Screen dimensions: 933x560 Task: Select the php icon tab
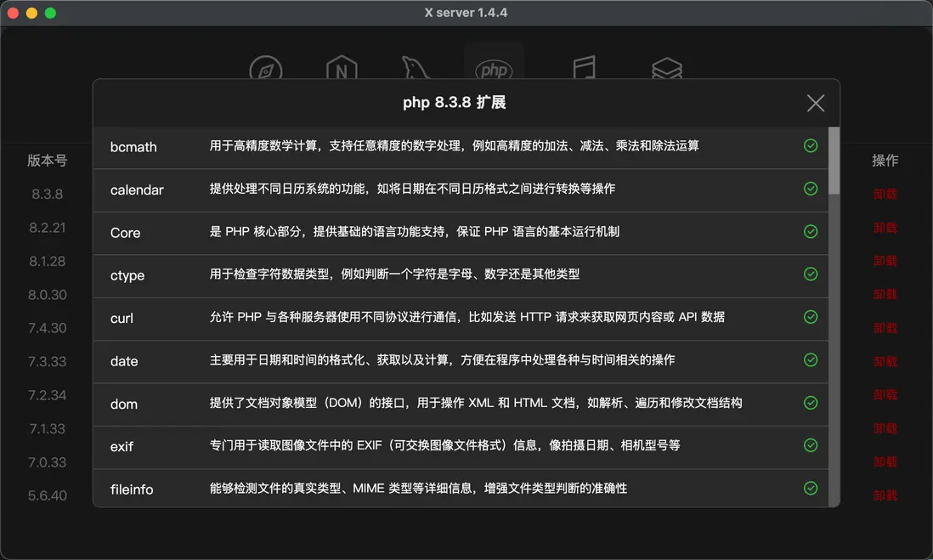[494, 70]
